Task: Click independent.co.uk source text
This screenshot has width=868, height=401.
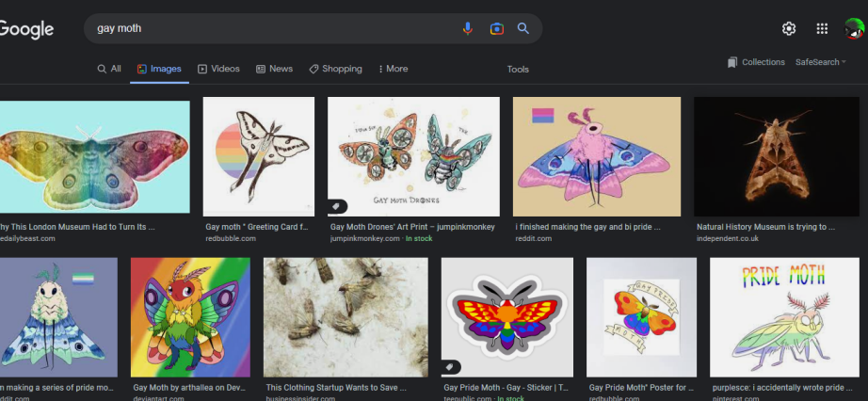Action: tap(728, 239)
